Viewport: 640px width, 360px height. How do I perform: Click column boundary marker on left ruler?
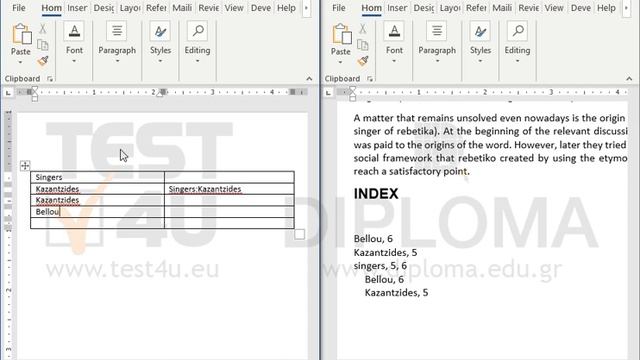(162, 92)
